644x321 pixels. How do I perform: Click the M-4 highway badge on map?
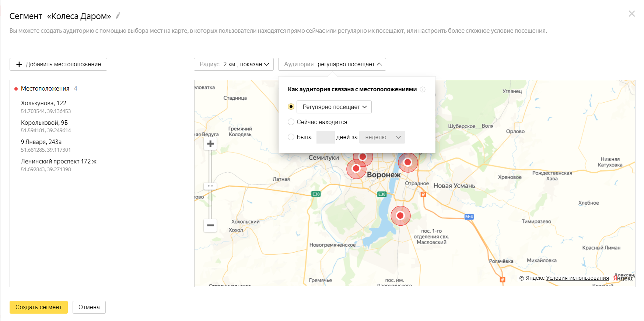click(469, 217)
